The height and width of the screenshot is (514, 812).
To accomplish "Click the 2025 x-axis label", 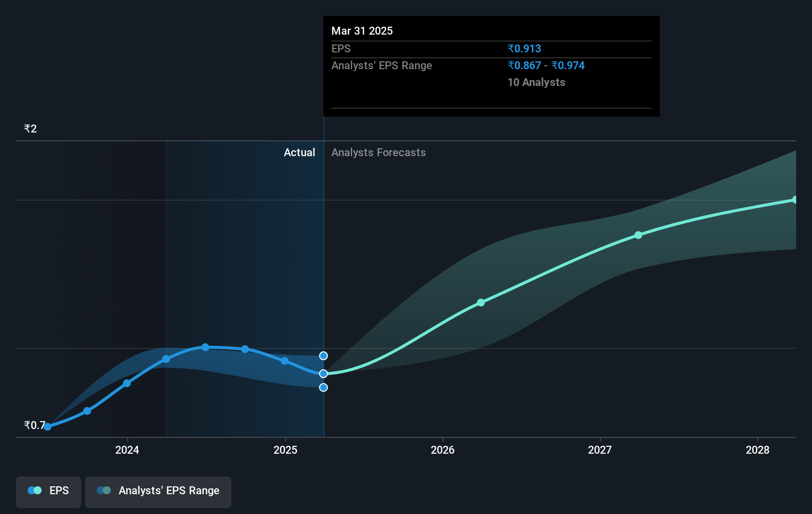I will coord(285,450).
